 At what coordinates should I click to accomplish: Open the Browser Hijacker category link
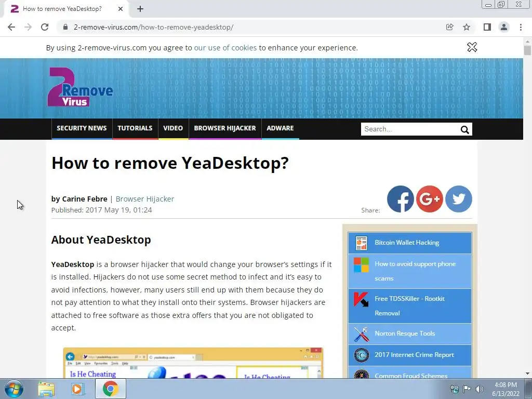(x=145, y=199)
